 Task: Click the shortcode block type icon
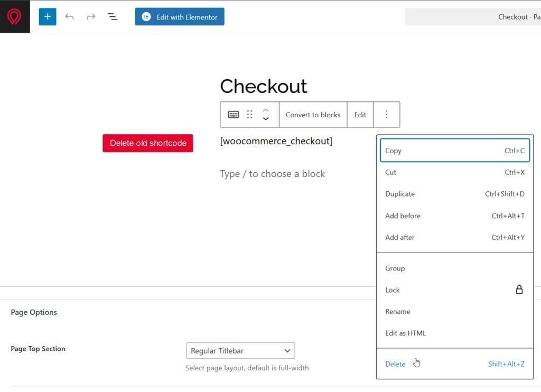click(x=234, y=115)
